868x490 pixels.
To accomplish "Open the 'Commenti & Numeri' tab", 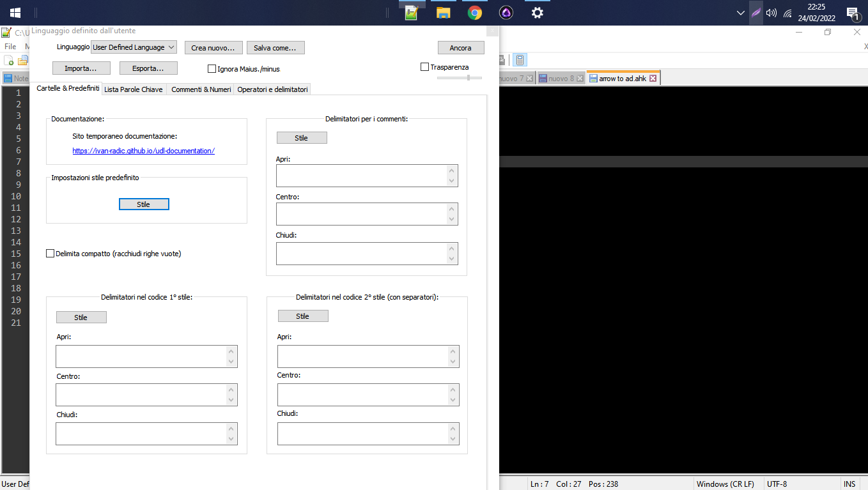I will [201, 89].
